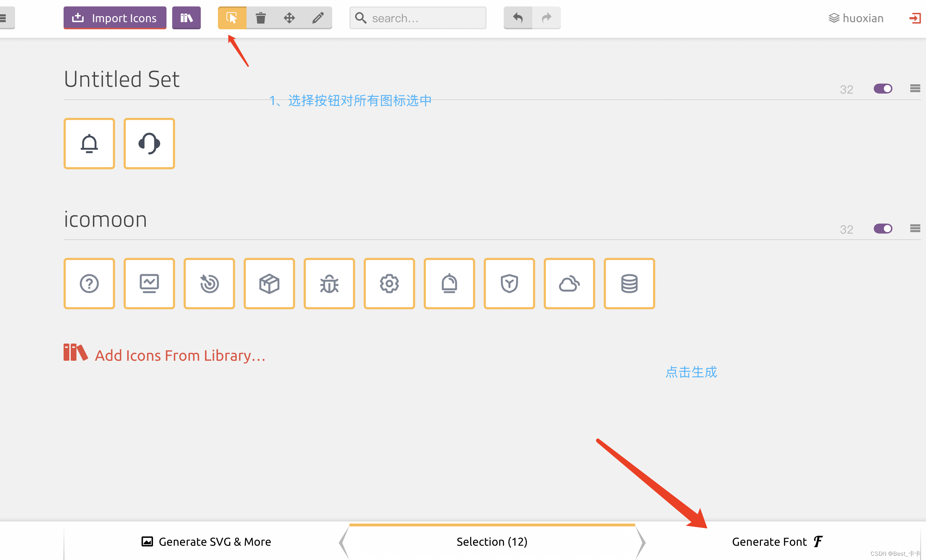Image resolution: width=926 pixels, height=560 pixels.
Task: Open the huoxian project manager
Action: point(856,18)
